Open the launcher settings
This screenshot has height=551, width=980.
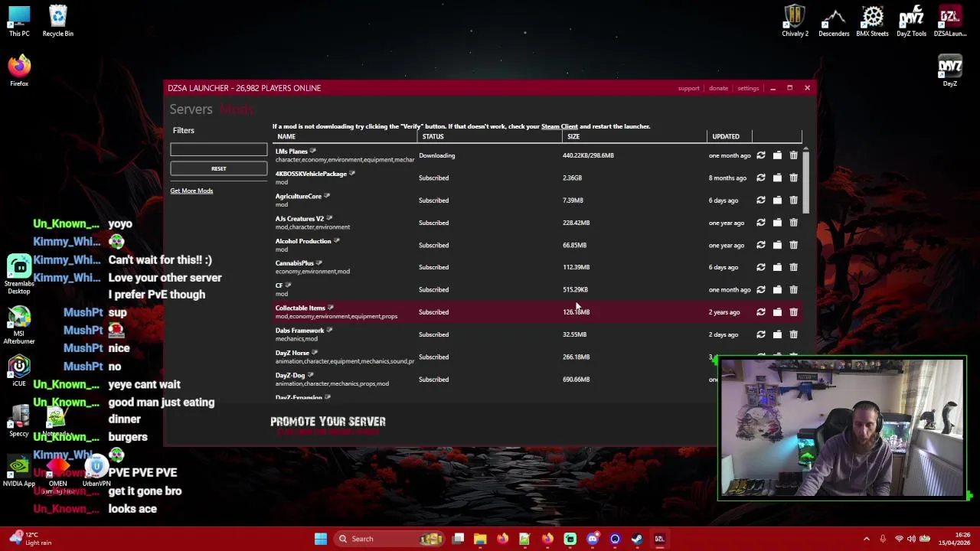pyautogui.click(x=748, y=88)
